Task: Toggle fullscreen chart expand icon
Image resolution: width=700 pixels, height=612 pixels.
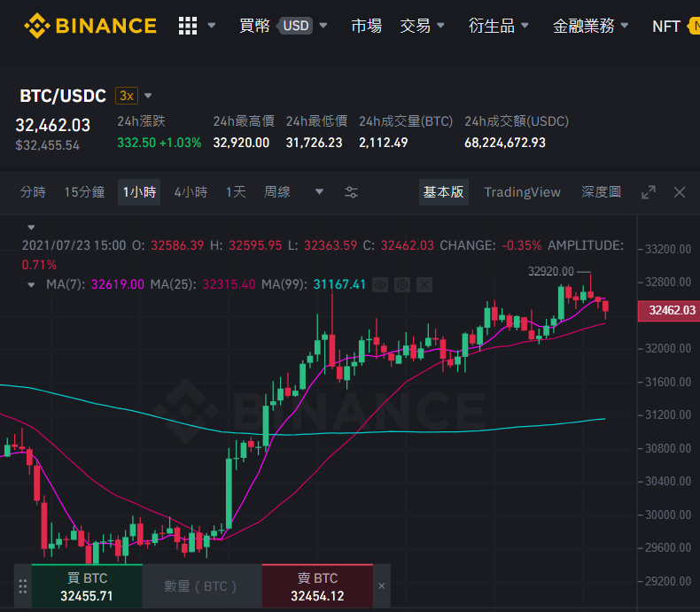Action: point(649,192)
